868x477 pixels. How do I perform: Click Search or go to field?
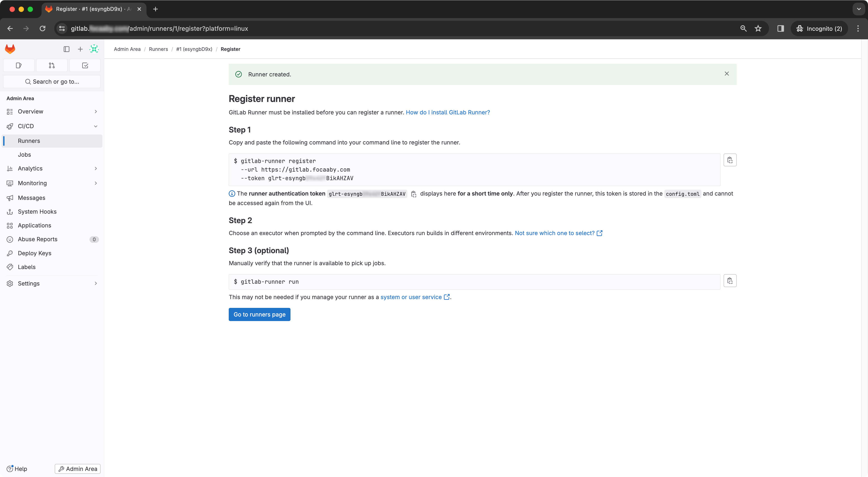[52, 82]
